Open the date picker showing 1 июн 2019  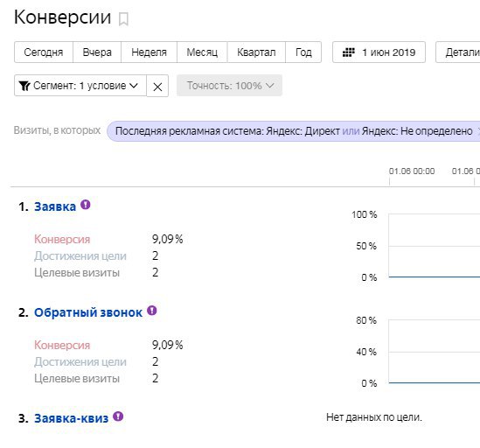379,52
